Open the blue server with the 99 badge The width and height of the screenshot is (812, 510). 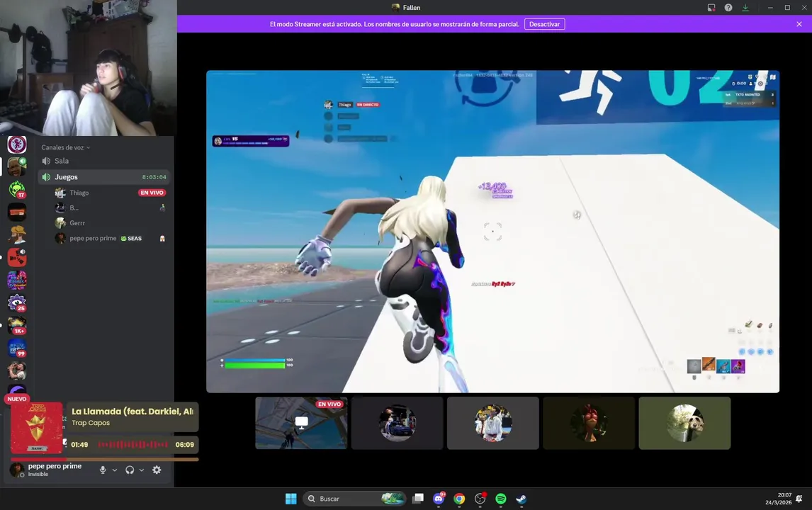tap(16, 348)
